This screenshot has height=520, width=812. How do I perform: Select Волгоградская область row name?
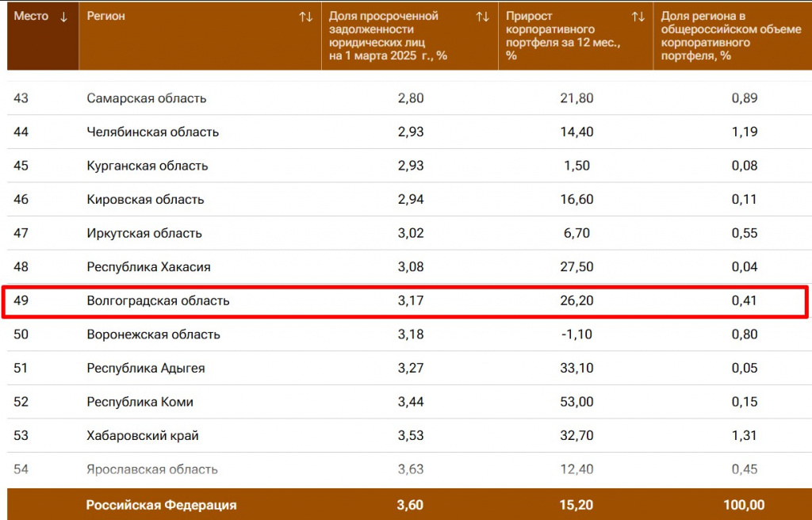click(x=158, y=300)
